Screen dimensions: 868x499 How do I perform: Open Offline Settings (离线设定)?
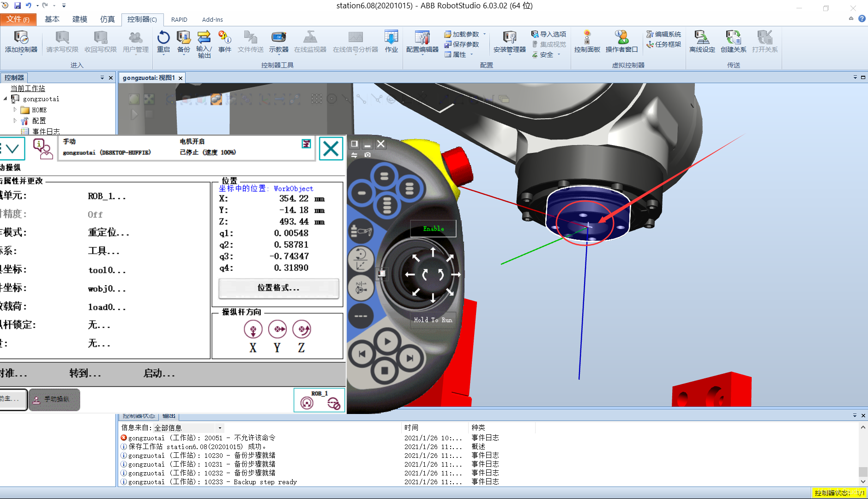[702, 42]
